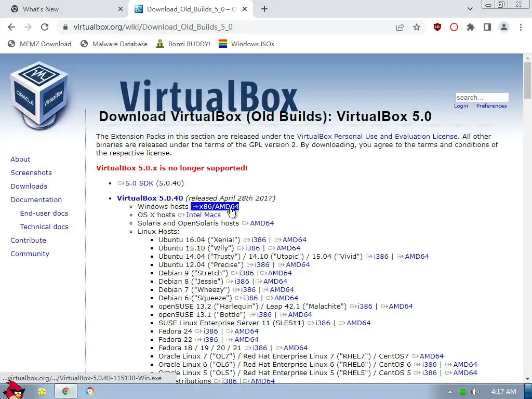This screenshot has height=399, width=532.
Task: Download Ubuntu 12.04 Precise i386
Action: coord(258,264)
